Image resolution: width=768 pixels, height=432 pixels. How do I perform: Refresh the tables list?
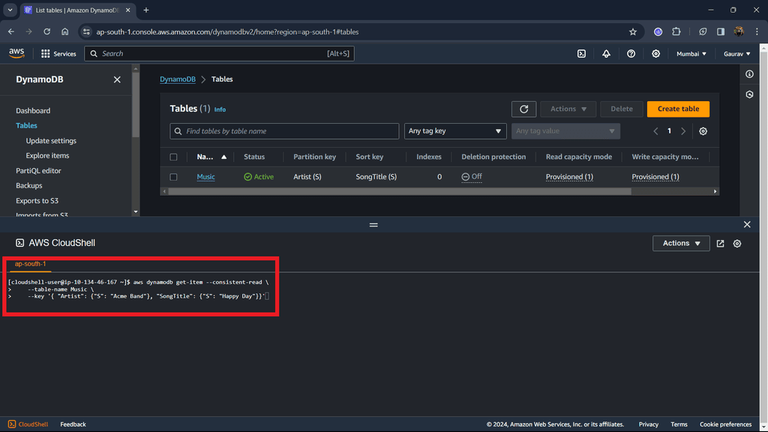524,109
